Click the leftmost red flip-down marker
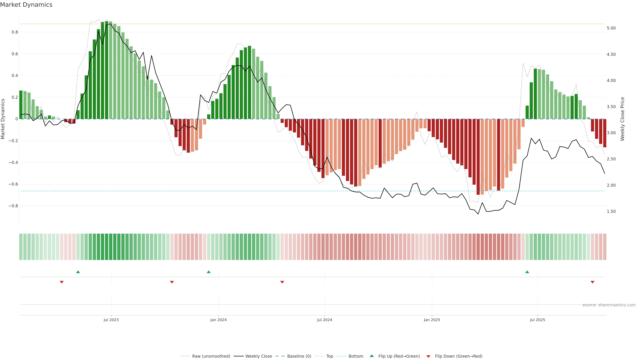 point(62,282)
